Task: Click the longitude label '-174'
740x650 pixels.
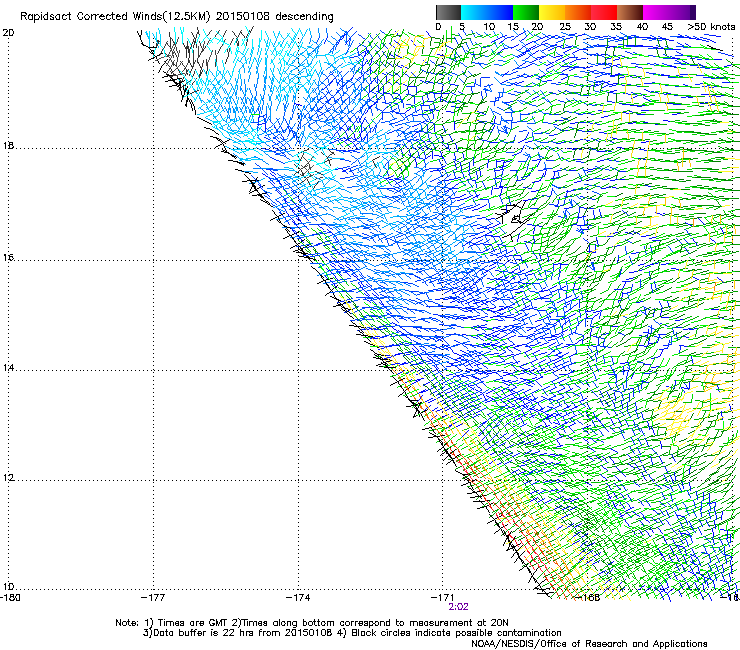Action: click(x=298, y=598)
